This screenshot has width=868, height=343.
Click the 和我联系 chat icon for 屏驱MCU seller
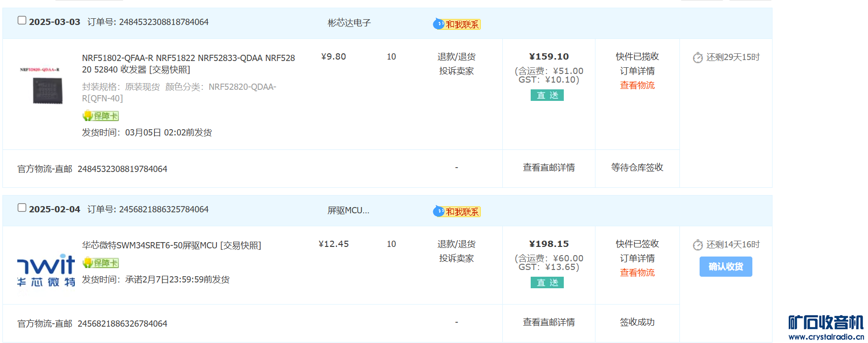click(456, 211)
